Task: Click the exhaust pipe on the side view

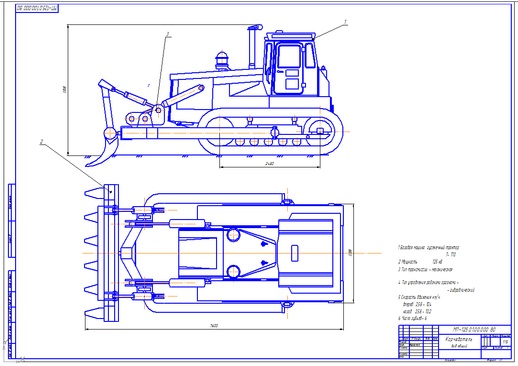Action: pyautogui.click(x=252, y=46)
